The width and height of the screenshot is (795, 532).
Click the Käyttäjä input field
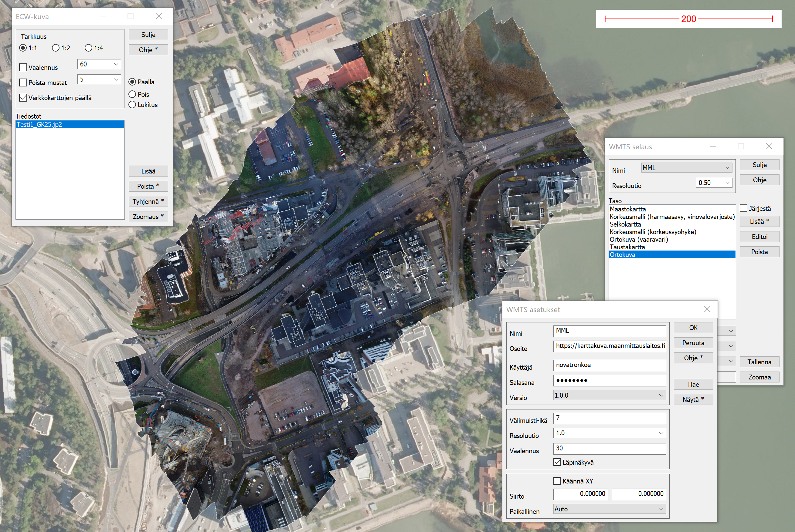(x=609, y=365)
